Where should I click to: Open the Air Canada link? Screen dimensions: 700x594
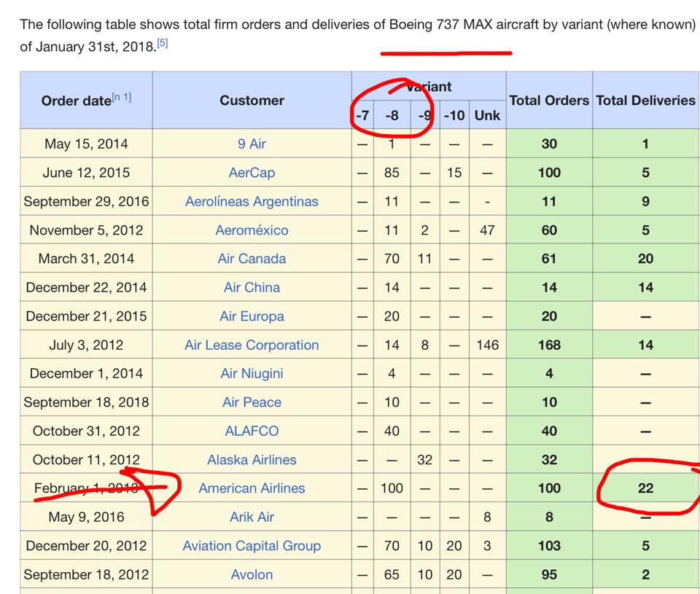pos(252,259)
